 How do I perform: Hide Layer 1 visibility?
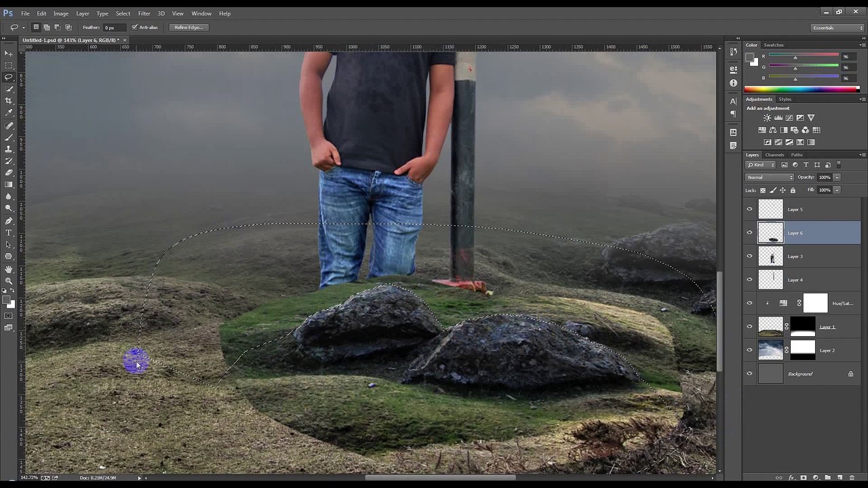click(x=749, y=327)
